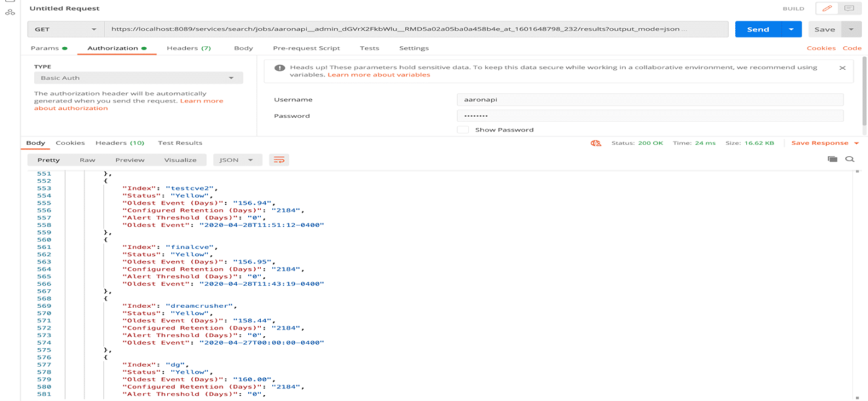Open the Test Results response tab
This screenshot has height=401, width=868.
[180, 143]
